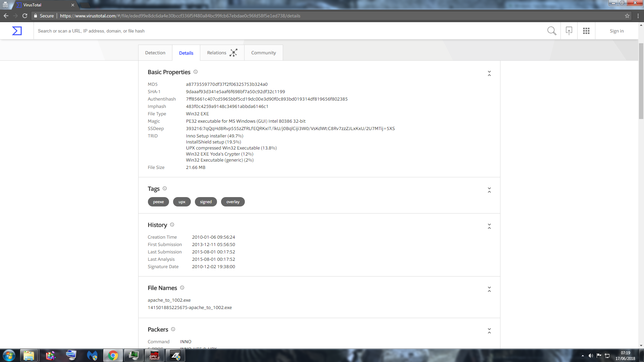Click the Chrome taskbar icon
The height and width of the screenshot is (362, 644).
pyautogui.click(x=113, y=355)
